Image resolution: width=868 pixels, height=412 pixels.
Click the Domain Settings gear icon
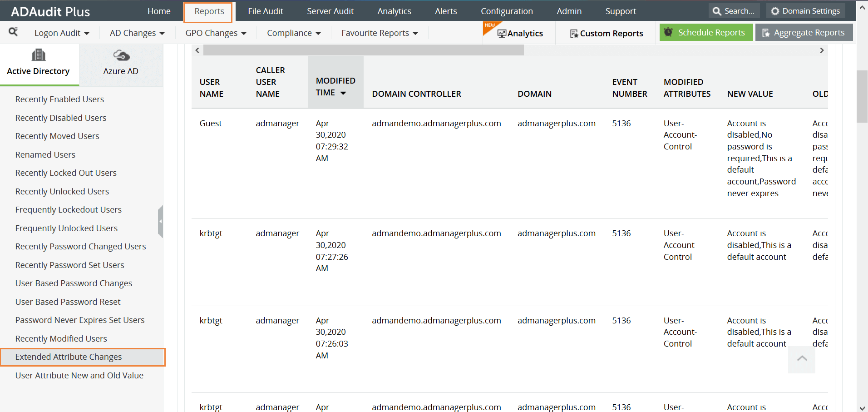tap(775, 11)
